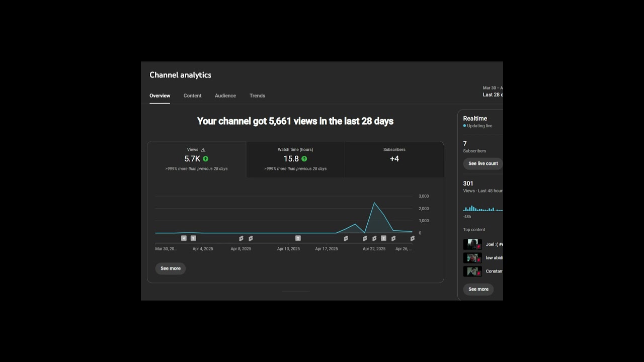Click the 301 realtime views number

click(468, 184)
